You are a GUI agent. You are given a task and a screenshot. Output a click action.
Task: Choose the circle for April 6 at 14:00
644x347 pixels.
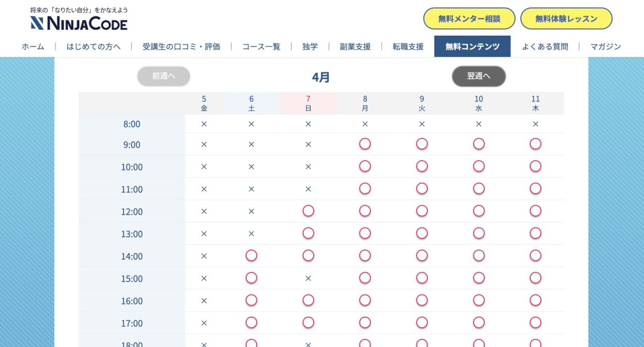251,256
